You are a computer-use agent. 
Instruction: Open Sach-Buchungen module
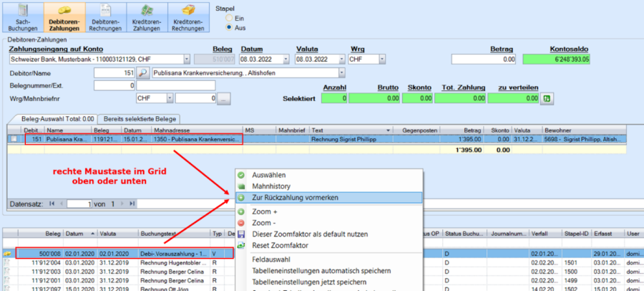pos(23,17)
